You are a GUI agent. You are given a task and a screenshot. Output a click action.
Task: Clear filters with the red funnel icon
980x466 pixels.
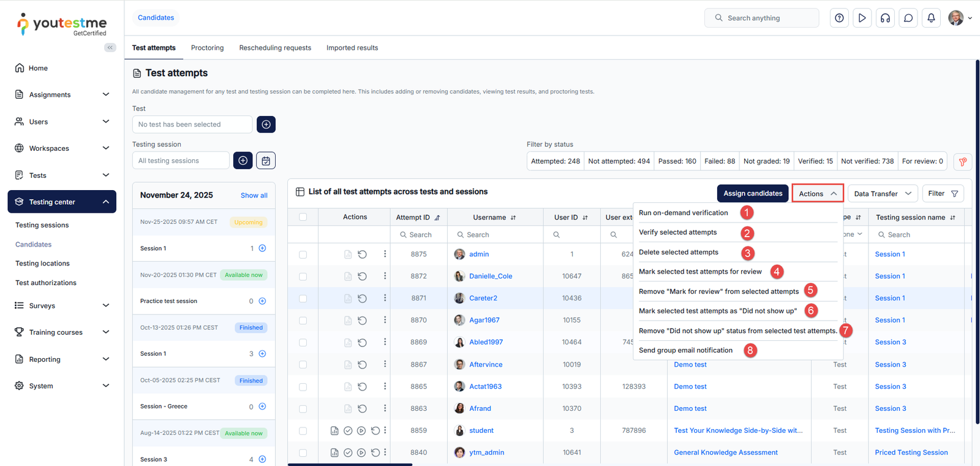[962, 161]
